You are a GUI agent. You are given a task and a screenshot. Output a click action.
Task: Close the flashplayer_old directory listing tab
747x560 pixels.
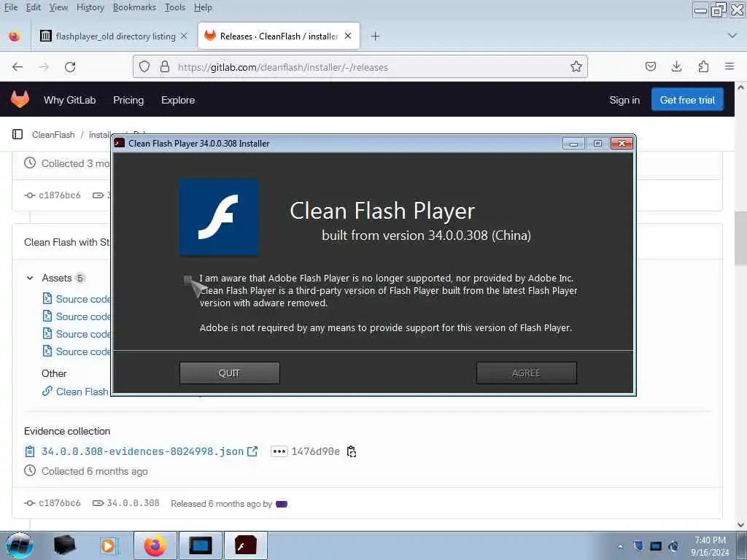(x=184, y=36)
